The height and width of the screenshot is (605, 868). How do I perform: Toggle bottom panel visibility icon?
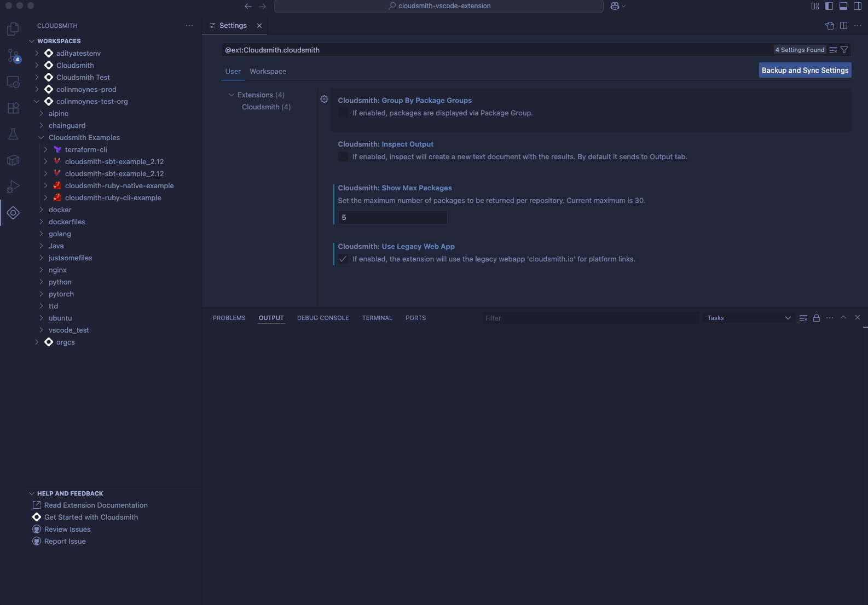[x=843, y=6]
